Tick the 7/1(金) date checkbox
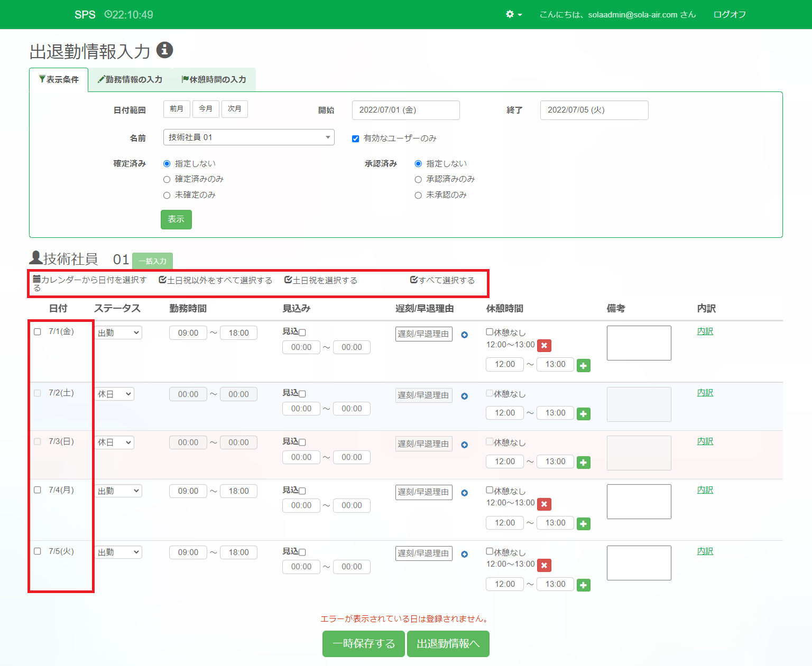 (38, 332)
